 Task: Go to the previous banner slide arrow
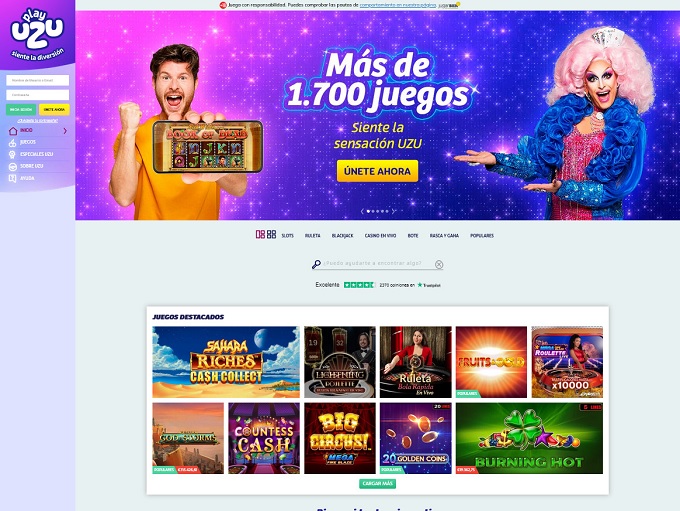[362, 211]
